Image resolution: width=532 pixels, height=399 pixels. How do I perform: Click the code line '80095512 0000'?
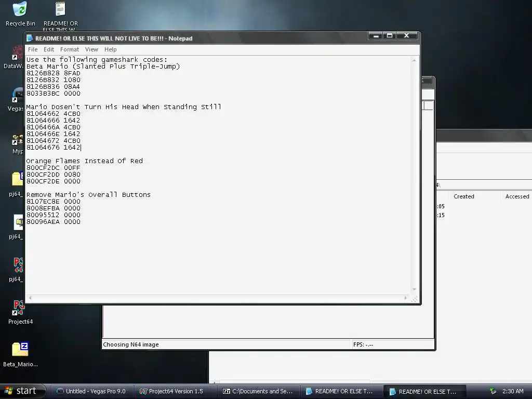pyautogui.click(x=54, y=215)
